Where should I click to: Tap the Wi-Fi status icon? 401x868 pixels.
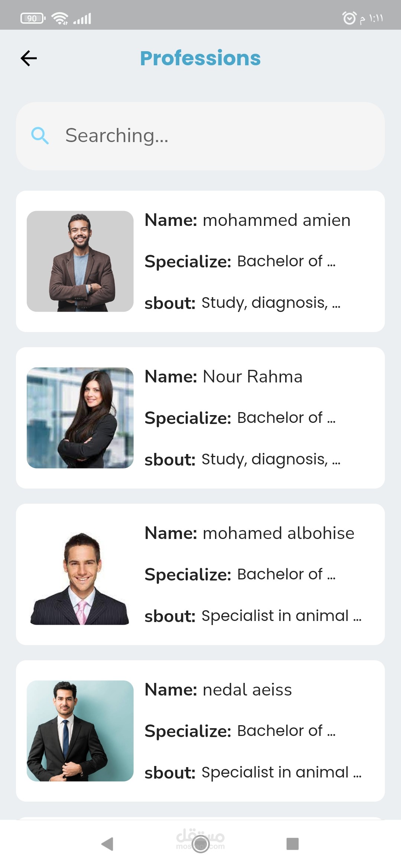point(59,18)
